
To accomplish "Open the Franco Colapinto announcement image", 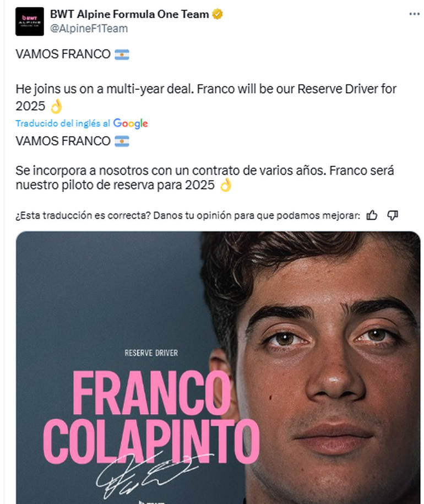I will pyautogui.click(x=218, y=367).
